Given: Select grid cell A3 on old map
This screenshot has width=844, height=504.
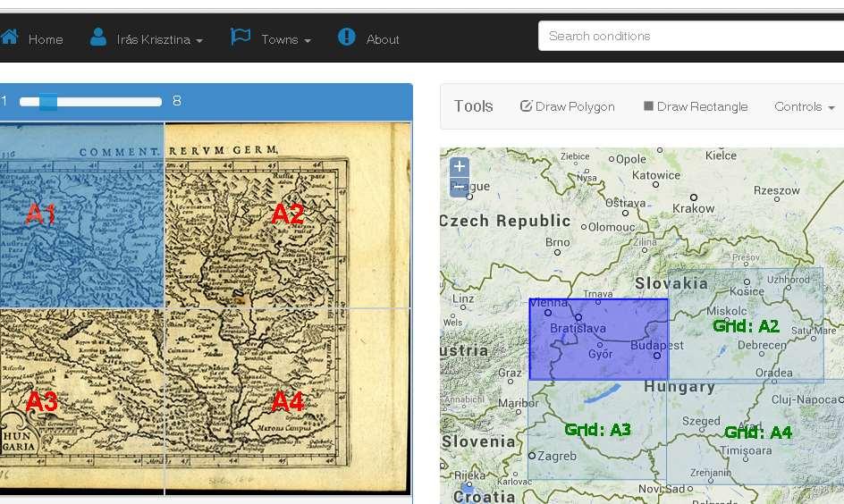Looking at the screenshot, I should (81, 401).
